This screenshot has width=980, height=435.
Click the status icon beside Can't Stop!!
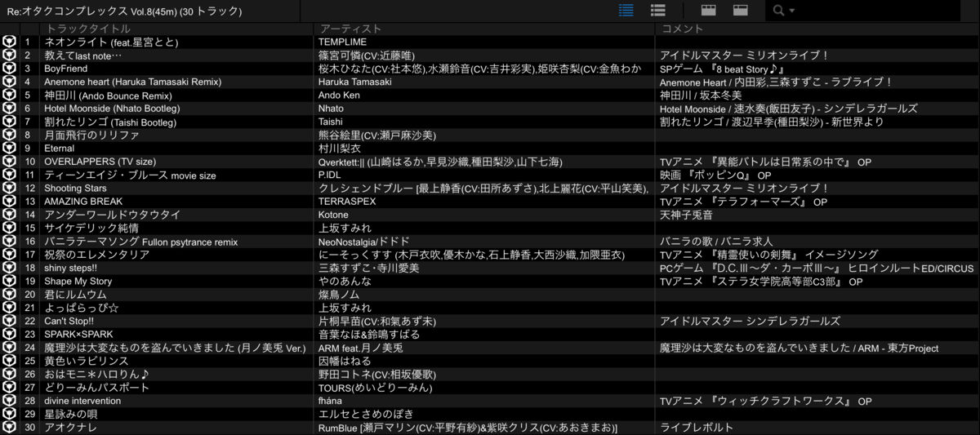coord(9,321)
